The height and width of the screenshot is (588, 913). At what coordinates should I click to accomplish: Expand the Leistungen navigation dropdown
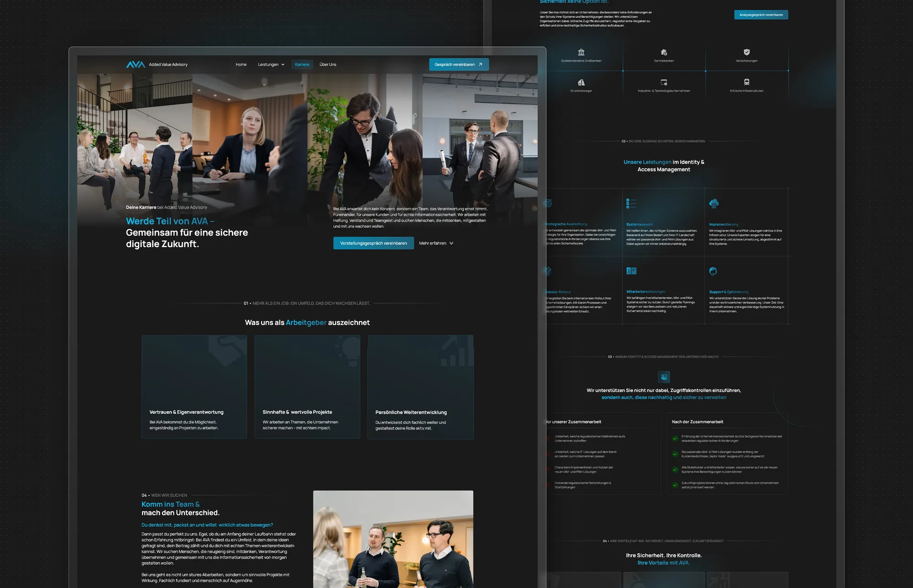pos(271,64)
